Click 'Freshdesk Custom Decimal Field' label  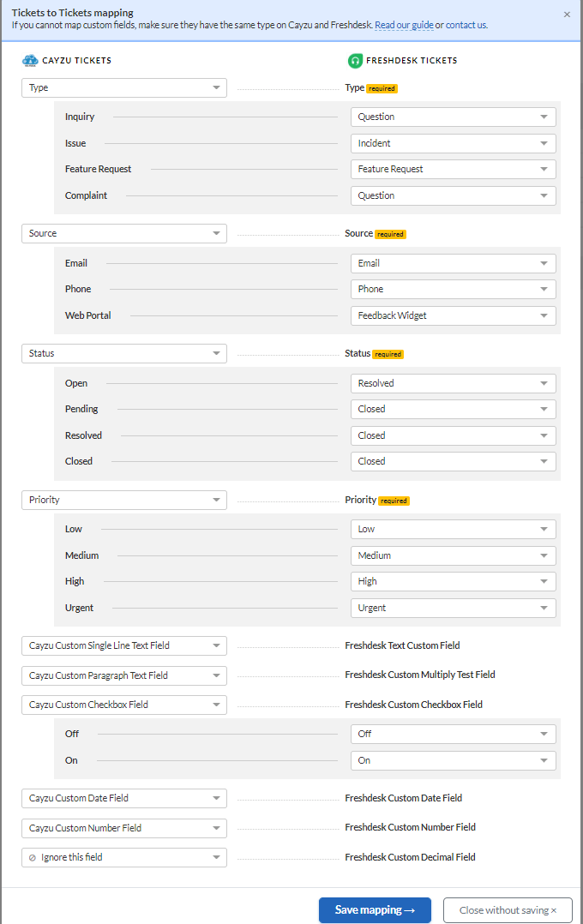click(x=411, y=857)
